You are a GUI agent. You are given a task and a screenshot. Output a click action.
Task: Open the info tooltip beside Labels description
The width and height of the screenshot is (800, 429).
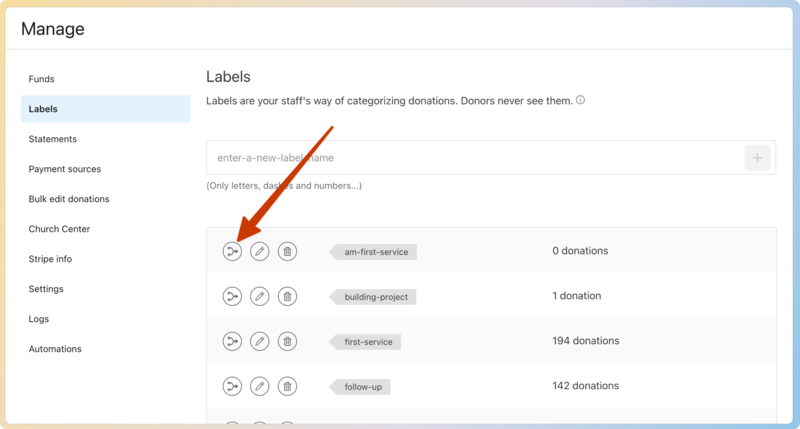pyautogui.click(x=580, y=101)
